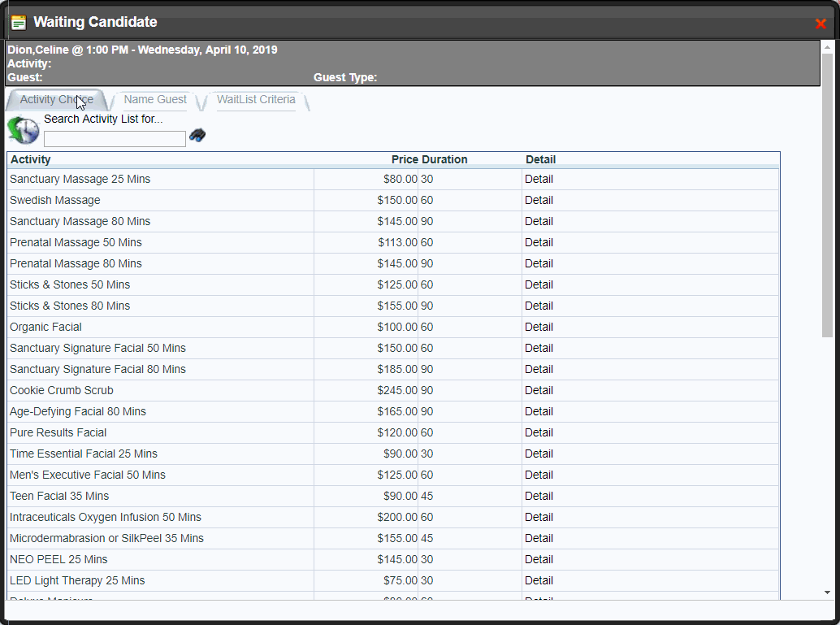Open Detail for Sticks & Stones 50 Mins

pyautogui.click(x=539, y=284)
